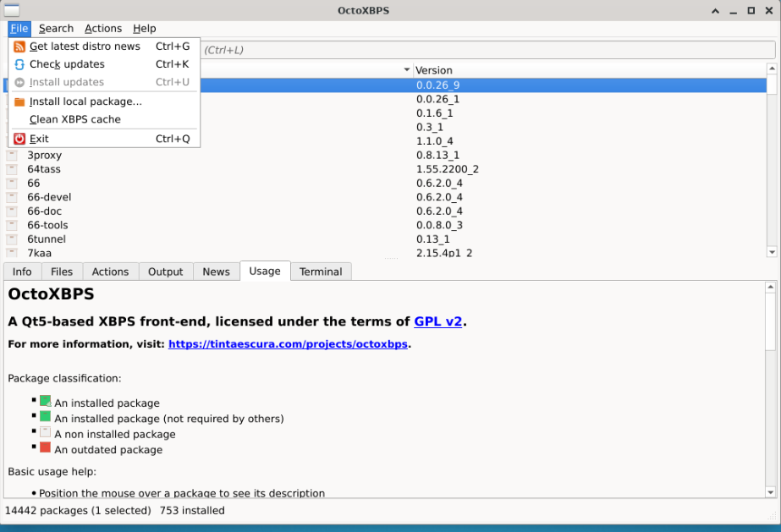Open the tintaescura.com octoxbps link
Image resolution: width=781 pixels, height=532 pixels.
(288, 344)
